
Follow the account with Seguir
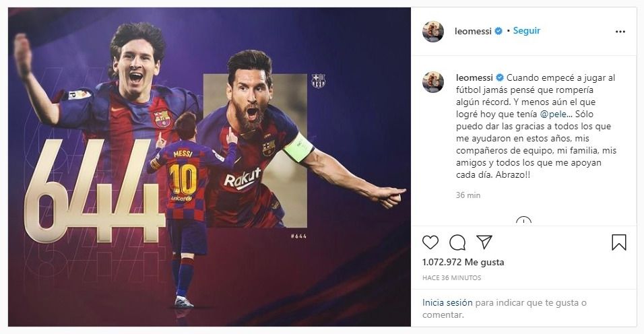click(527, 31)
